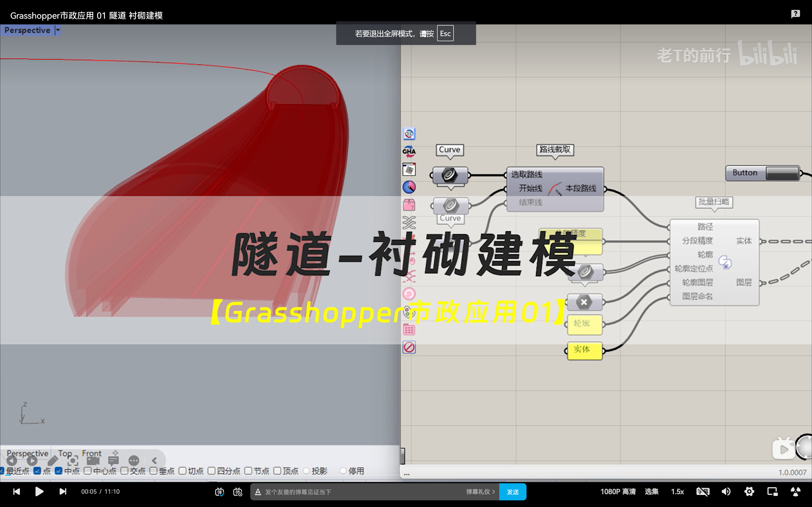Viewport: 812px width, 507px height.
Task: Toggle the danmaku display switch icon
Action: 219,492
